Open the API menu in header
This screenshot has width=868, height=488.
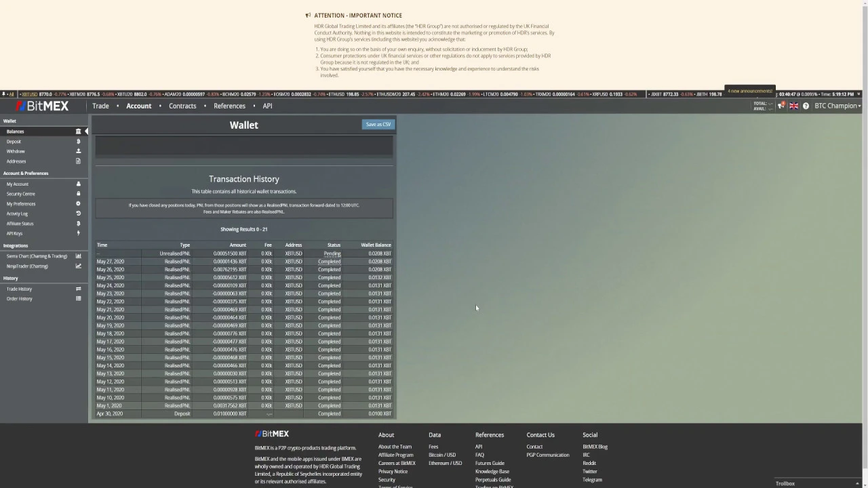(x=267, y=106)
